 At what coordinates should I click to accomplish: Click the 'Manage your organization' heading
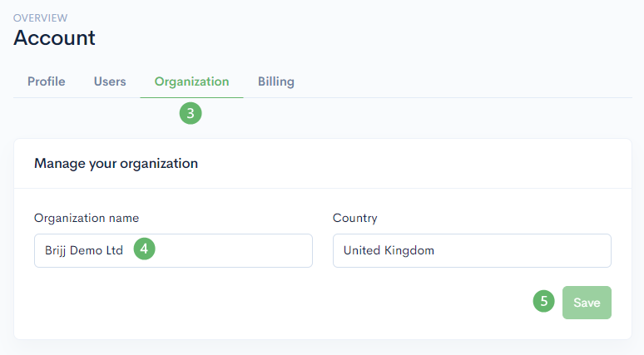click(x=116, y=164)
